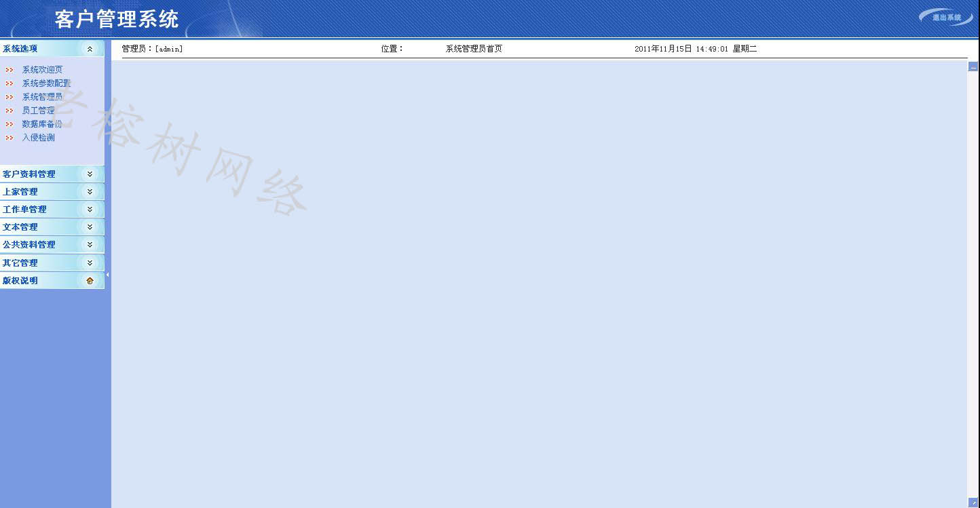Viewport: 980px width, 508px height.
Task: Open 员工管理 link
Action: click(x=38, y=111)
